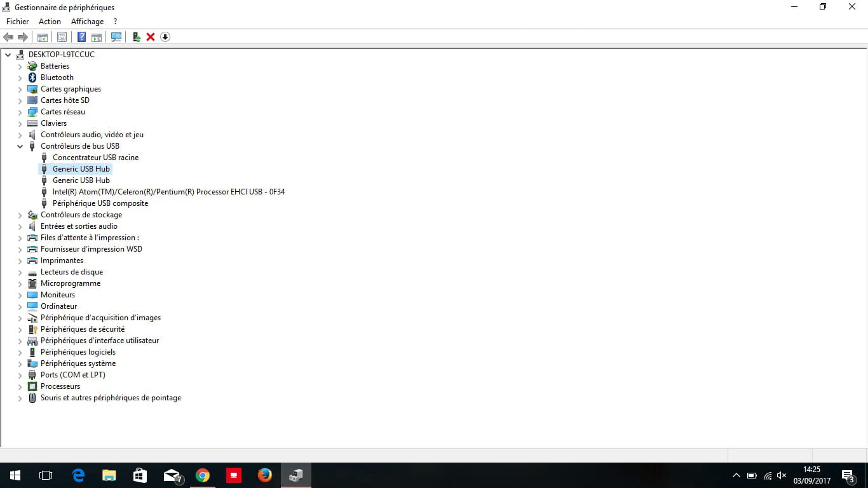Launch Google Chrome from the taskbar
868x488 pixels.
pyautogui.click(x=203, y=475)
